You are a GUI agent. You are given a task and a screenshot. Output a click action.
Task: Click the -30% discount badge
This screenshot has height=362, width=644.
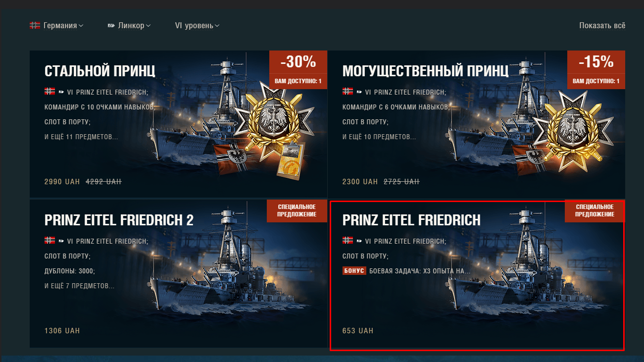pyautogui.click(x=298, y=62)
